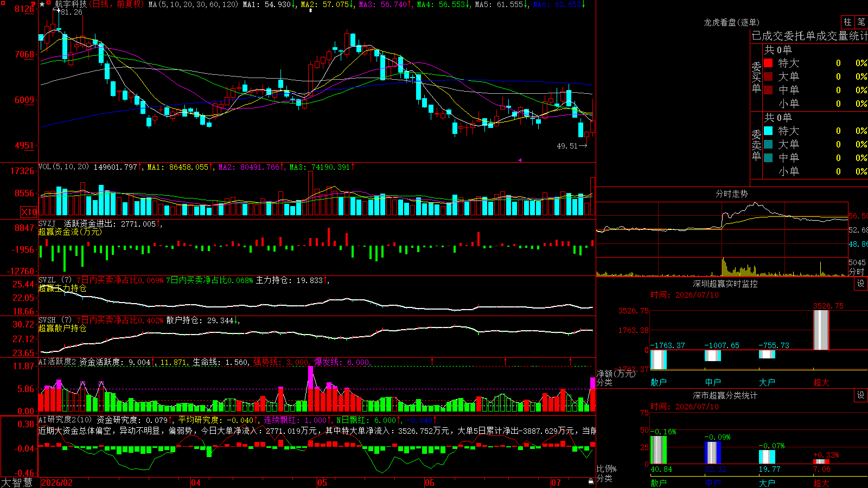Select the 笔 tick display button

861,22
